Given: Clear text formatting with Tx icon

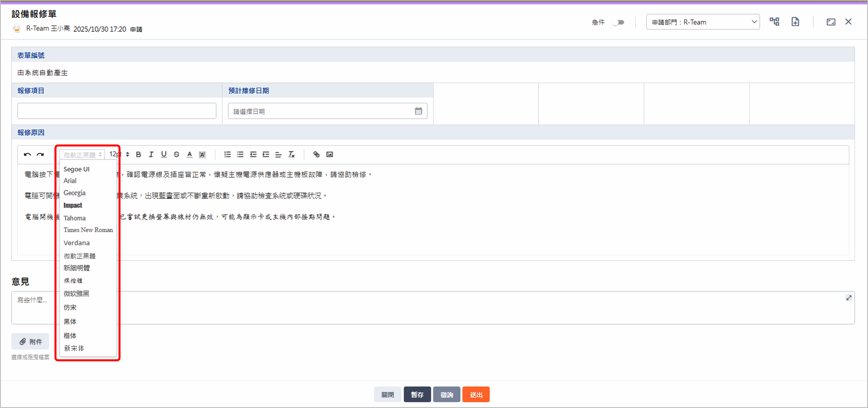Looking at the screenshot, I should pos(291,154).
